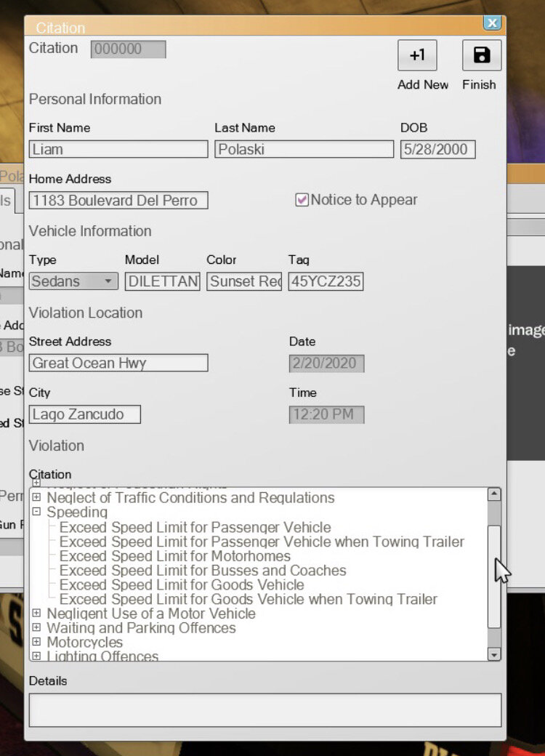Select Exceed Speed Limit for Passenger Vehicle
Viewport: 545px width, 756px height.
tap(195, 527)
